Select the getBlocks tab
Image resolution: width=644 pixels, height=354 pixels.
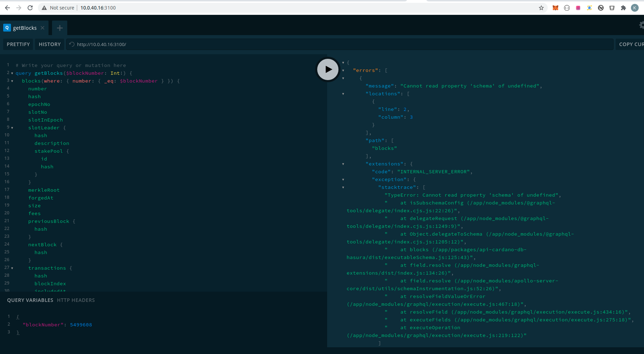click(24, 28)
